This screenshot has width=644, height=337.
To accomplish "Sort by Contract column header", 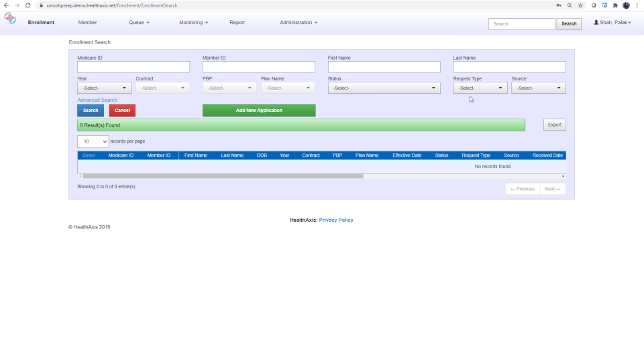I will [x=311, y=155].
